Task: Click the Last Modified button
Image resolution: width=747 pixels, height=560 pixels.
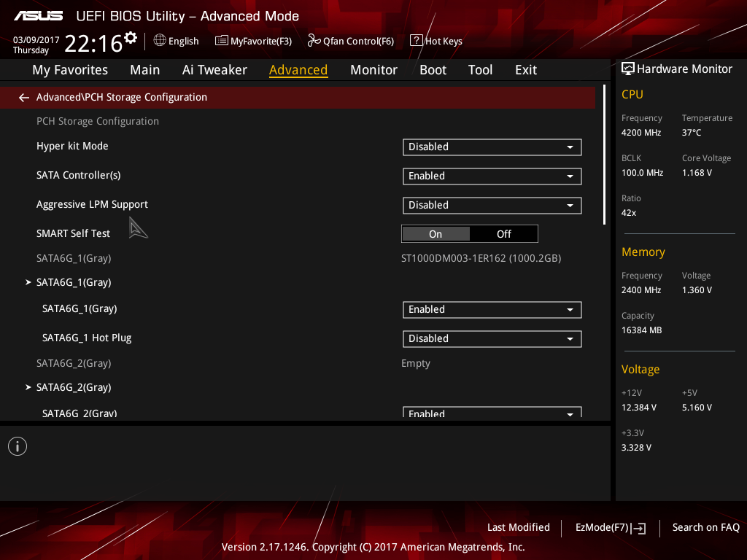Action: coord(519,527)
